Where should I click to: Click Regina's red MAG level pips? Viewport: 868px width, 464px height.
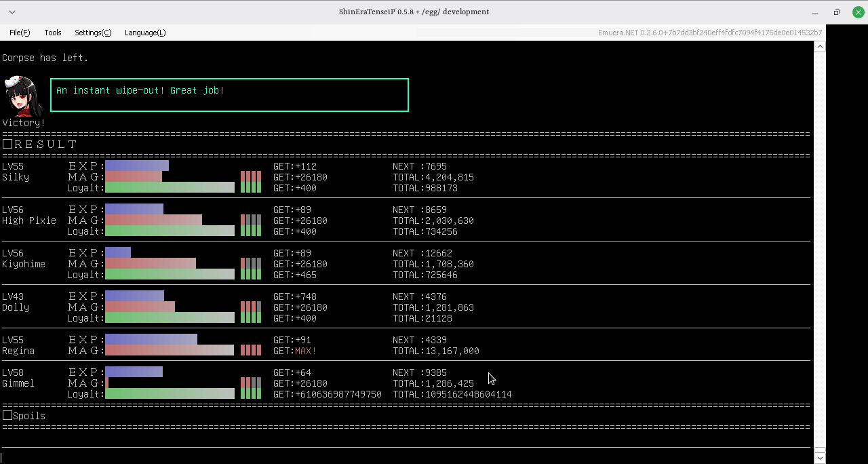tap(251, 350)
